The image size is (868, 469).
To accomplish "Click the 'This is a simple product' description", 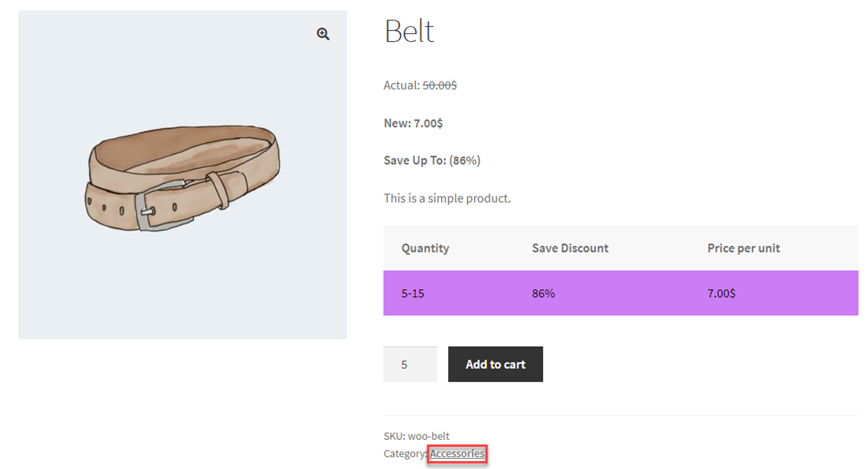I will (447, 198).
